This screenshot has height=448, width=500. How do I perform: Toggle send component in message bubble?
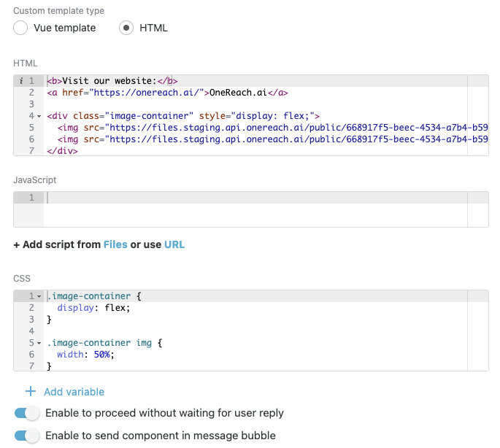tap(26, 436)
